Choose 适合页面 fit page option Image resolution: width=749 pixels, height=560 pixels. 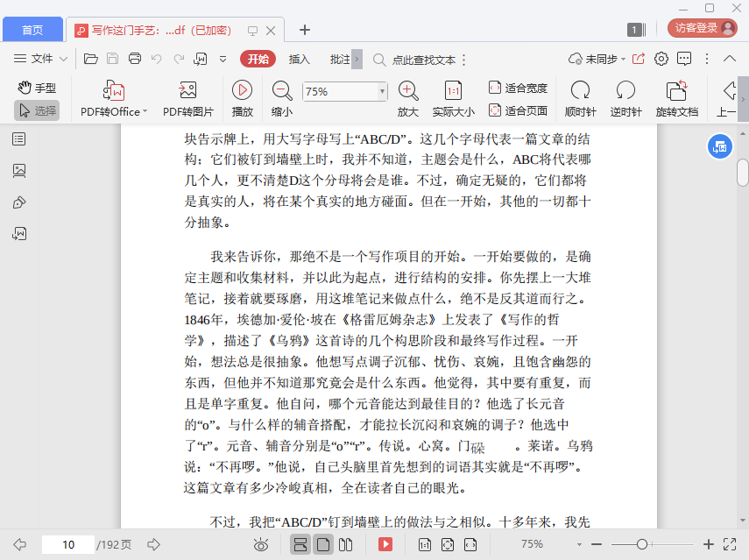coord(519,110)
